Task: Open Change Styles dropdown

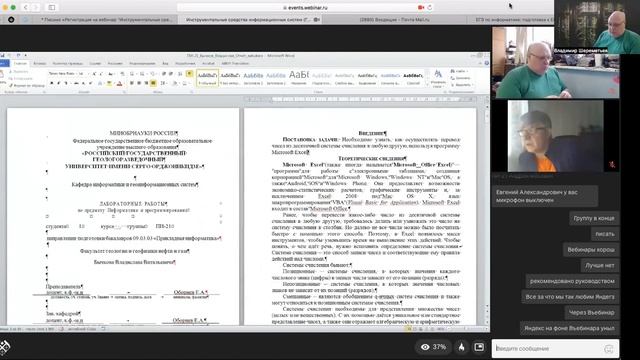Action: 438,78
